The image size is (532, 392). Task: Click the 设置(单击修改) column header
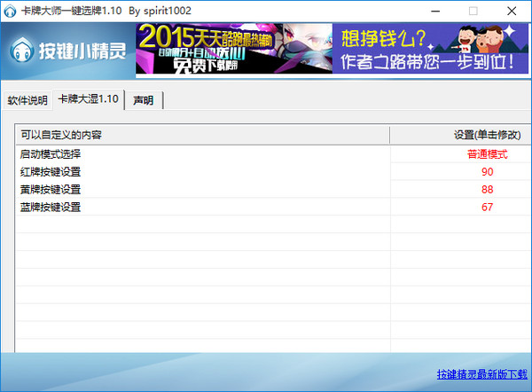(460, 135)
